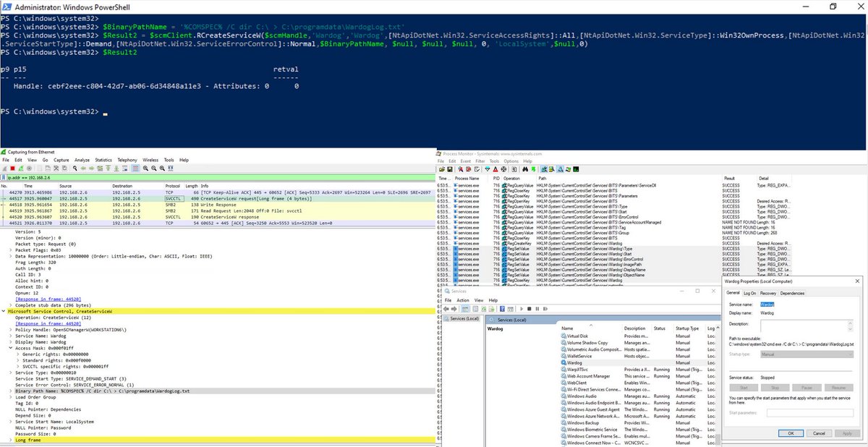Open Wireshark Statistics menu
This screenshot has width=868, height=447.
pyautogui.click(x=103, y=160)
